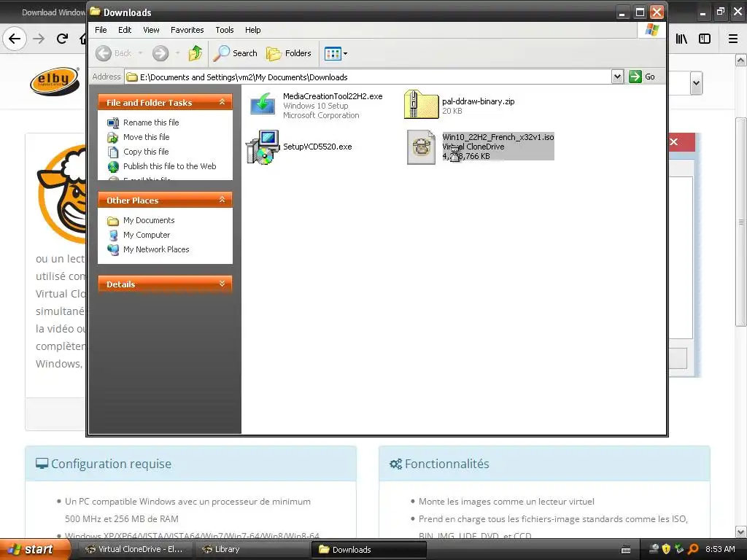Click the Downloads taskbar item
747x560 pixels.
(368, 549)
